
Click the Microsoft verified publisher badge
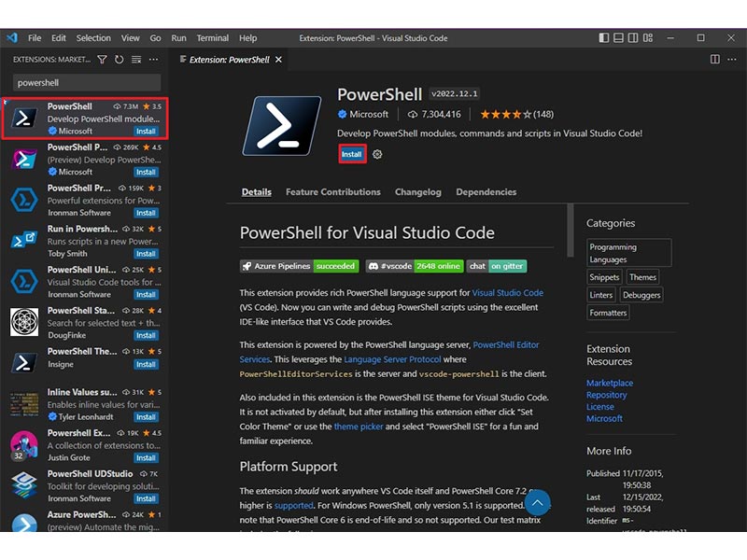click(x=342, y=114)
